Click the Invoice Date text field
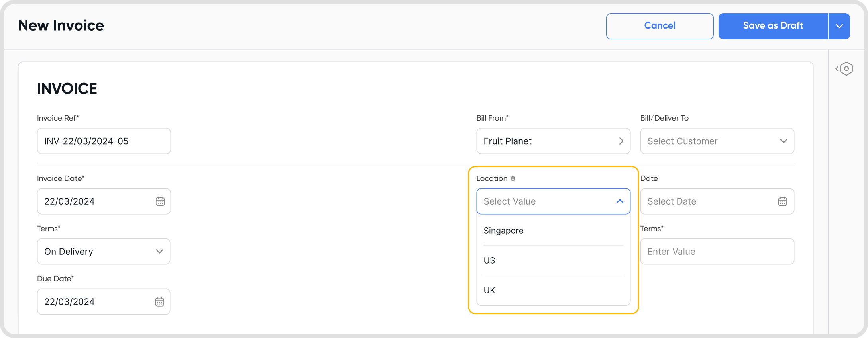 click(x=96, y=201)
